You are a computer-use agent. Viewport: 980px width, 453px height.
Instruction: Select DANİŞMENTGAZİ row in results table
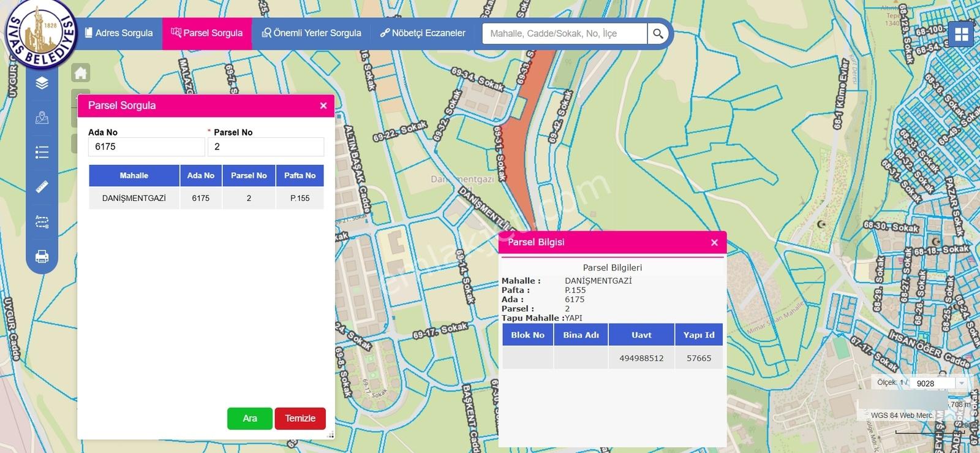pos(206,198)
